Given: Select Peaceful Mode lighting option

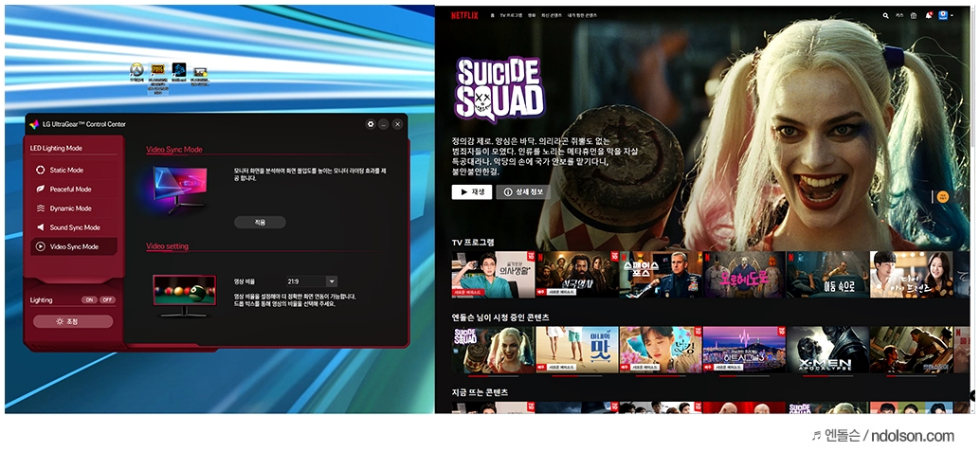Looking at the screenshot, I should (x=74, y=190).
